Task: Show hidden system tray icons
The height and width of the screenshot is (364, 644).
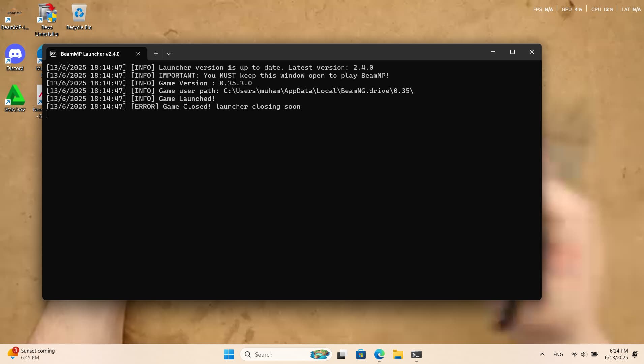Action: 542,354
